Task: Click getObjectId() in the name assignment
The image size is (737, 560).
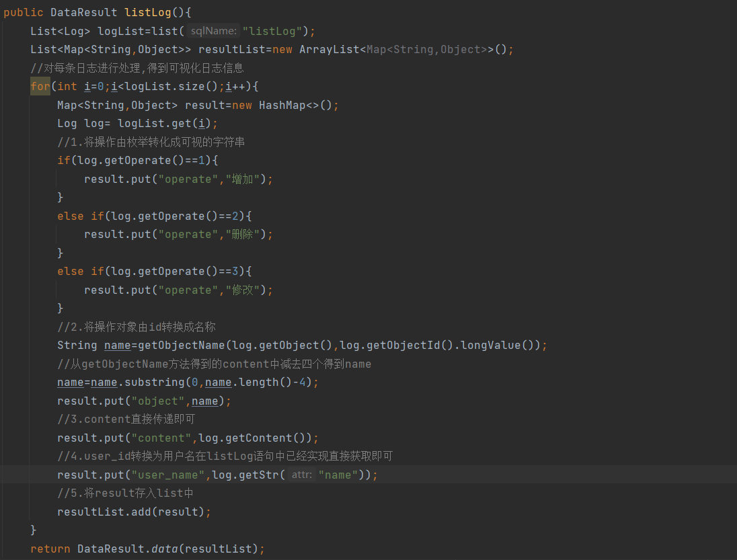Action: point(410,346)
